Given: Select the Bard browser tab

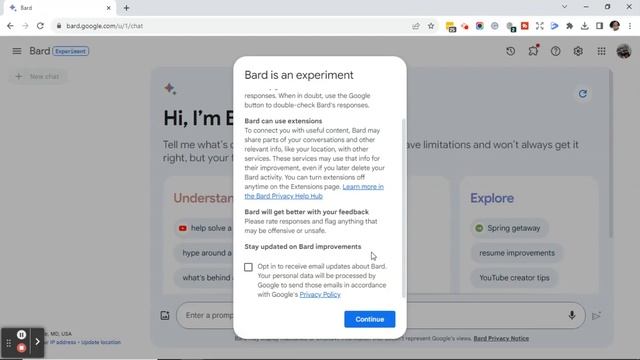Looking at the screenshot, I should [x=58, y=8].
